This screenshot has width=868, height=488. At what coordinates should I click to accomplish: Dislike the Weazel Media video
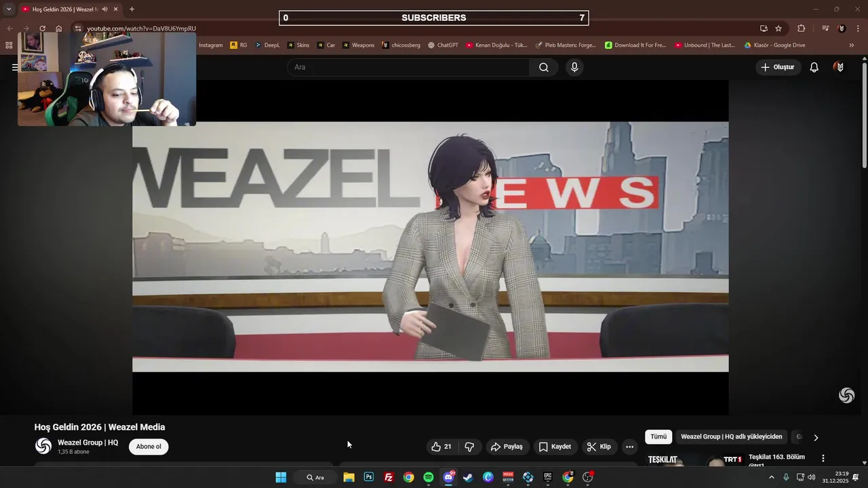click(469, 447)
